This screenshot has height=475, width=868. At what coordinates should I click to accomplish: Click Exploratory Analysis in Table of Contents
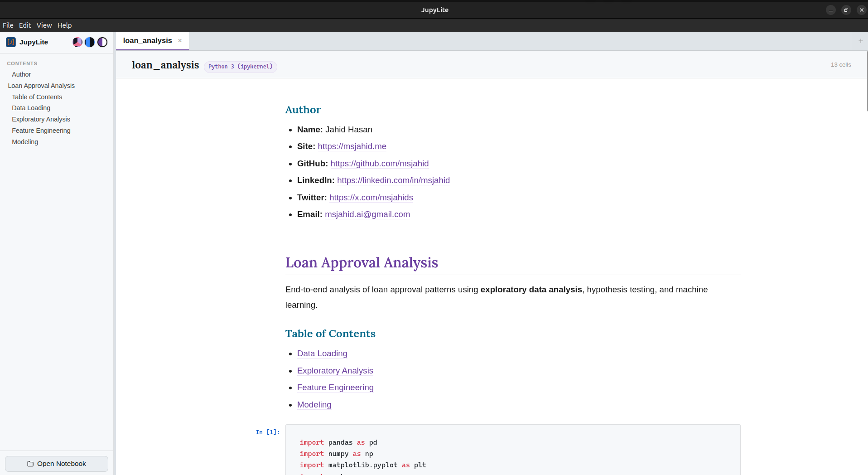(x=335, y=371)
